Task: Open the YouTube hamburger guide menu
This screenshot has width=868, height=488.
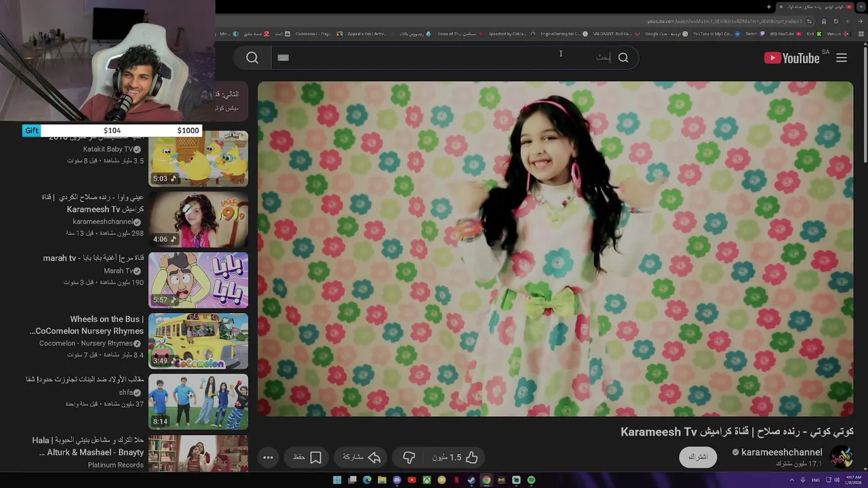Action: (842, 58)
